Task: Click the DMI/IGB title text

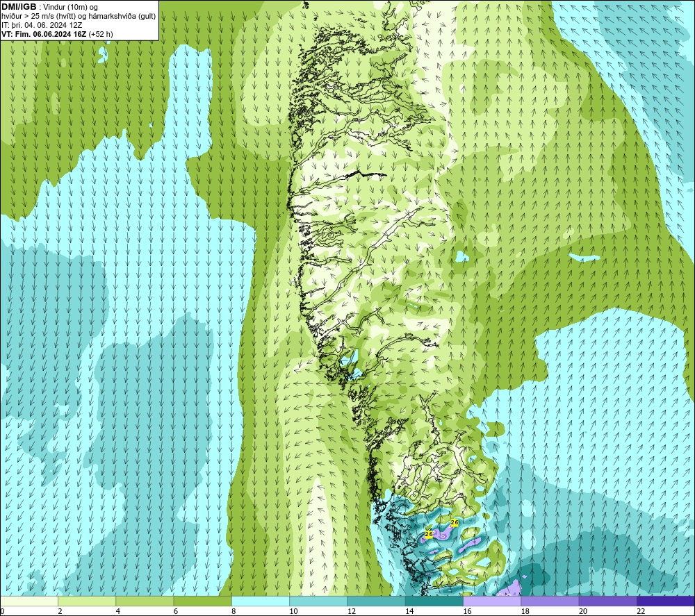Action: [x=19, y=7]
